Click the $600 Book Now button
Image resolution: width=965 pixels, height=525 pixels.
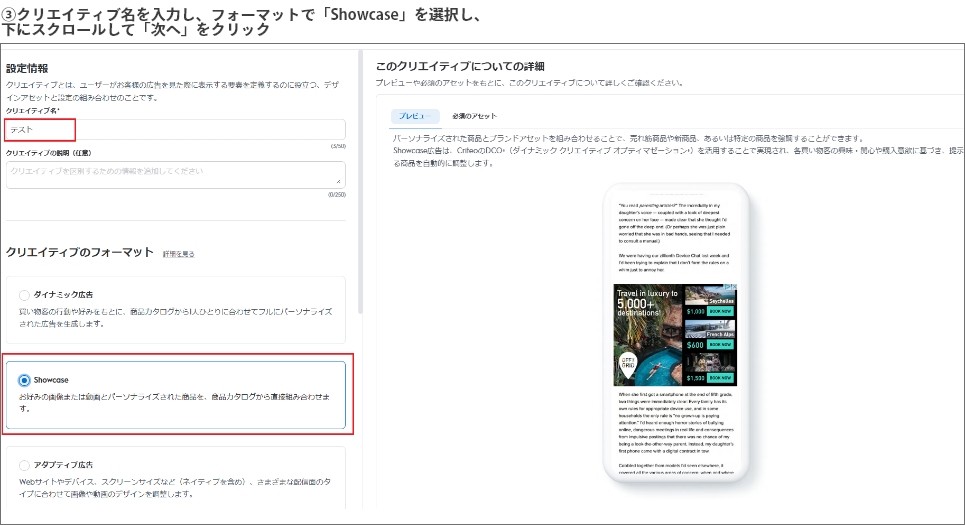click(x=720, y=345)
